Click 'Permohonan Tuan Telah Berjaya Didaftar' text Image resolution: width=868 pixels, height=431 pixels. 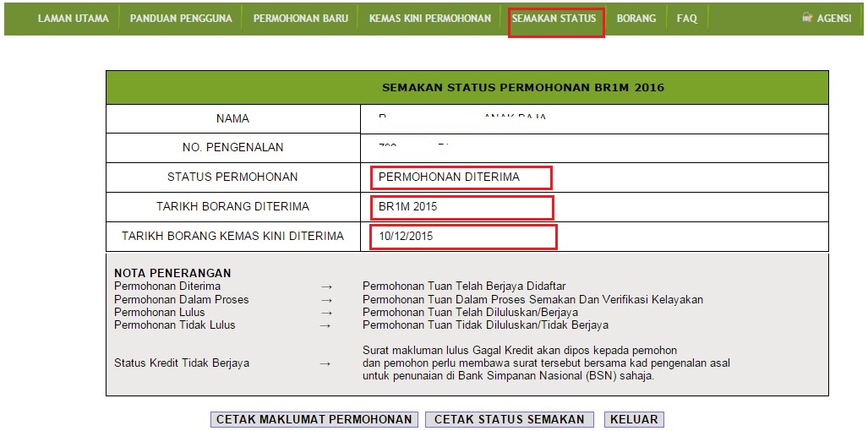click(x=464, y=286)
